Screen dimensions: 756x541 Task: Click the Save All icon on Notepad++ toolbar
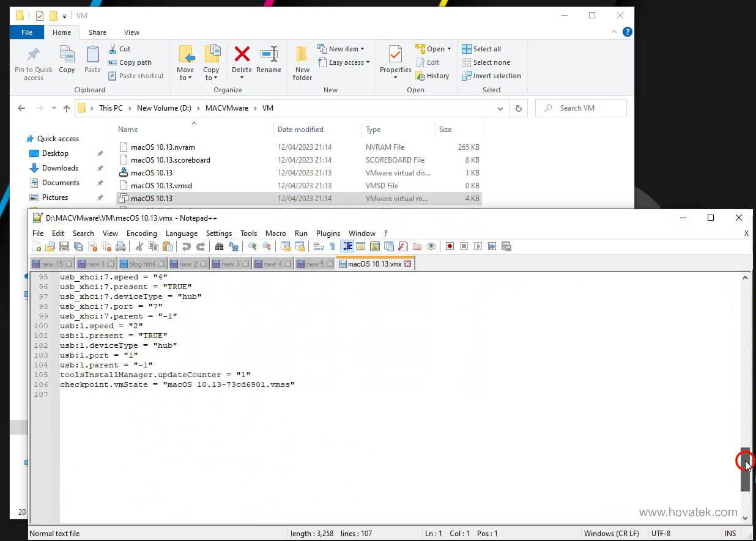(78, 246)
